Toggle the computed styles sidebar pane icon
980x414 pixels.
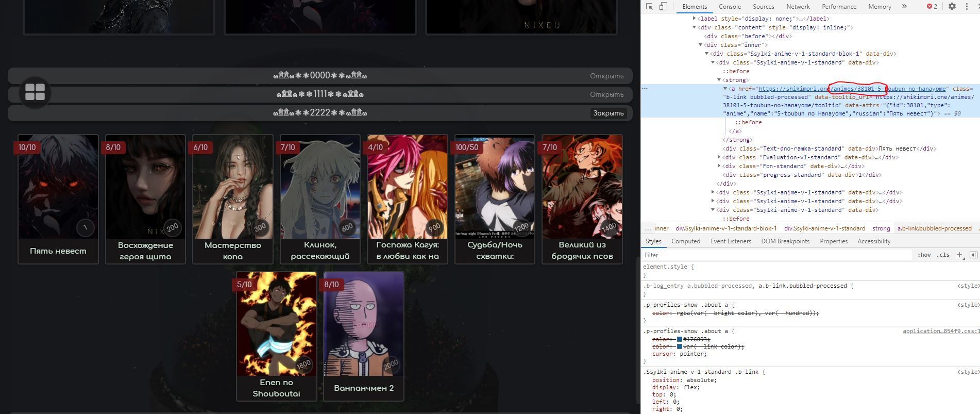point(973,255)
